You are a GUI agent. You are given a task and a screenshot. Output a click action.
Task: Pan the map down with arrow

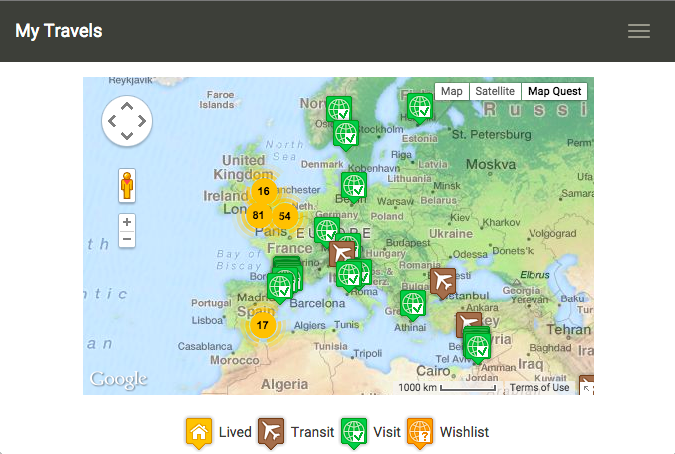pyautogui.click(x=127, y=136)
